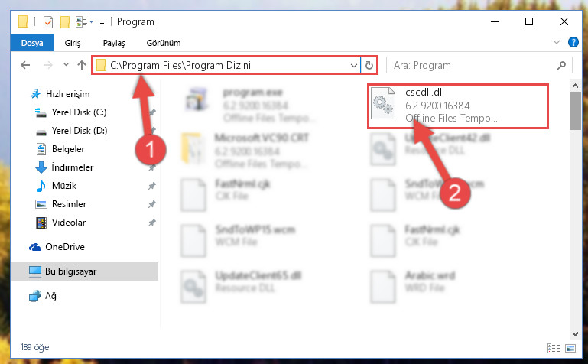This screenshot has width=588, height=364.
Task: Switch to large icons view layout
Action: click(570, 348)
